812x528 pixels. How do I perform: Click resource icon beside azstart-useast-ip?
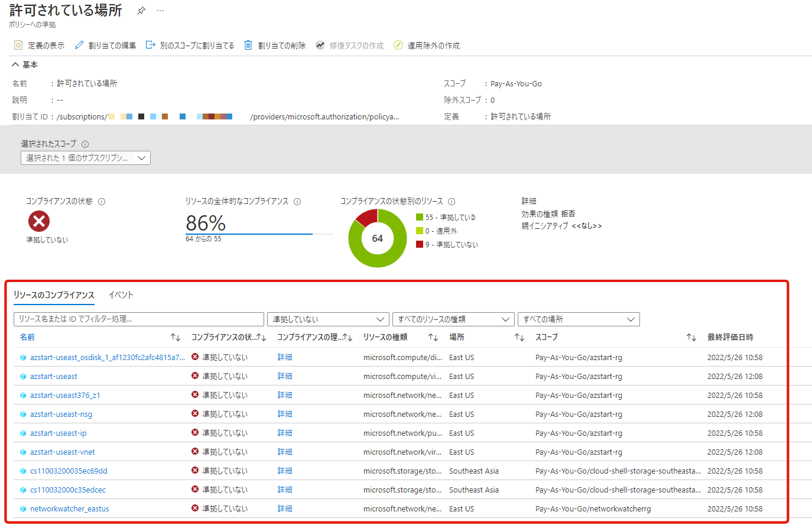click(x=23, y=433)
